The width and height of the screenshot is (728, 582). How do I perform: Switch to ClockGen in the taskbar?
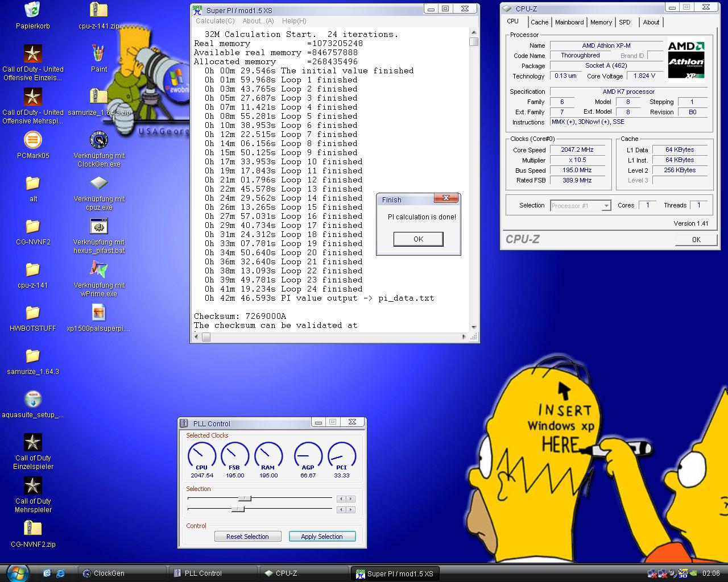(121, 573)
